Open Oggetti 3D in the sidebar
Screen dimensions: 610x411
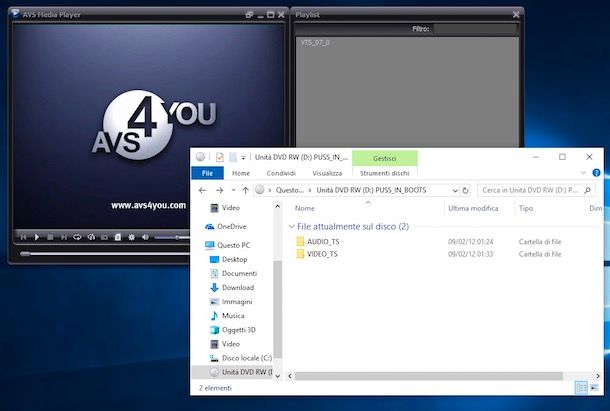(233, 330)
